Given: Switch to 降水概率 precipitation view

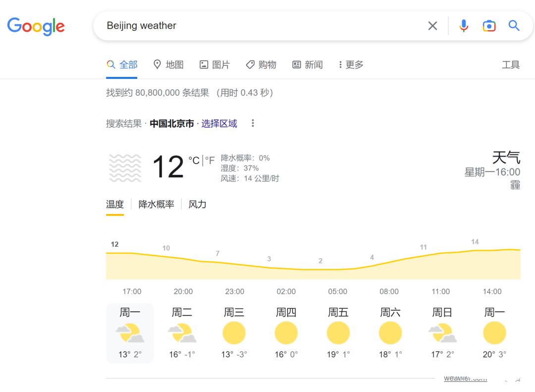Looking at the screenshot, I should point(156,204).
